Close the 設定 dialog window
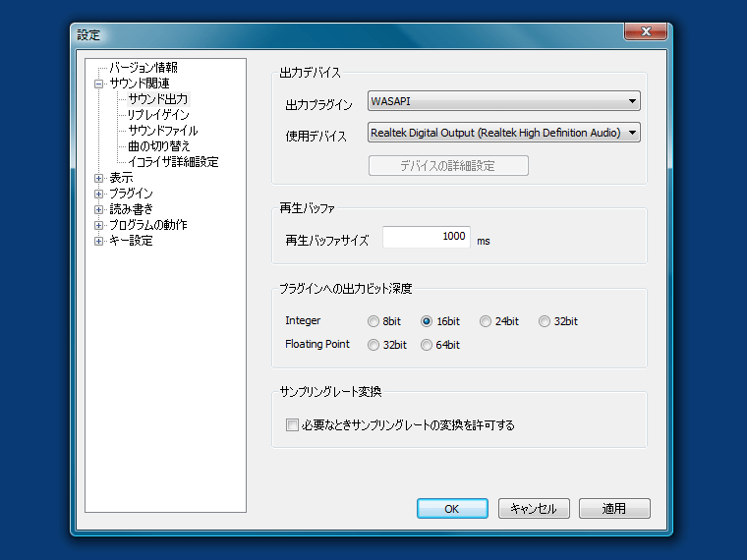 646,31
